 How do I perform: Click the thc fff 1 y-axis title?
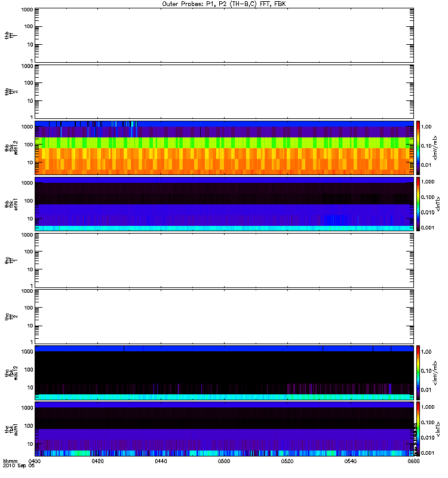pyautogui.click(x=11, y=261)
